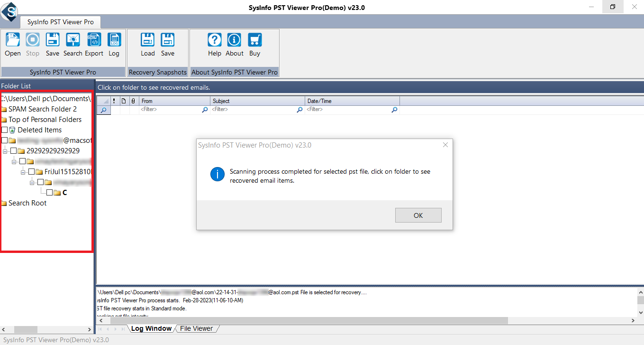Click the Top of Personal Folders folder icon
644x345 pixels.
click(x=3, y=120)
